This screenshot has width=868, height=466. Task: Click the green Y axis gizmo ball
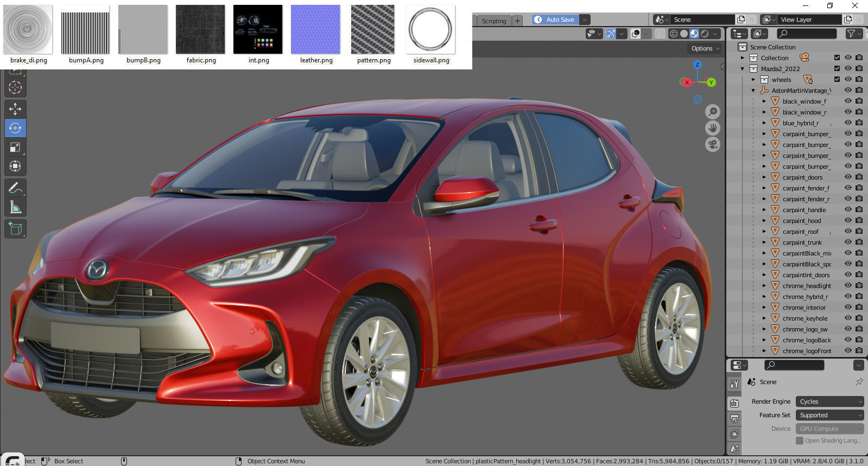tap(711, 82)
